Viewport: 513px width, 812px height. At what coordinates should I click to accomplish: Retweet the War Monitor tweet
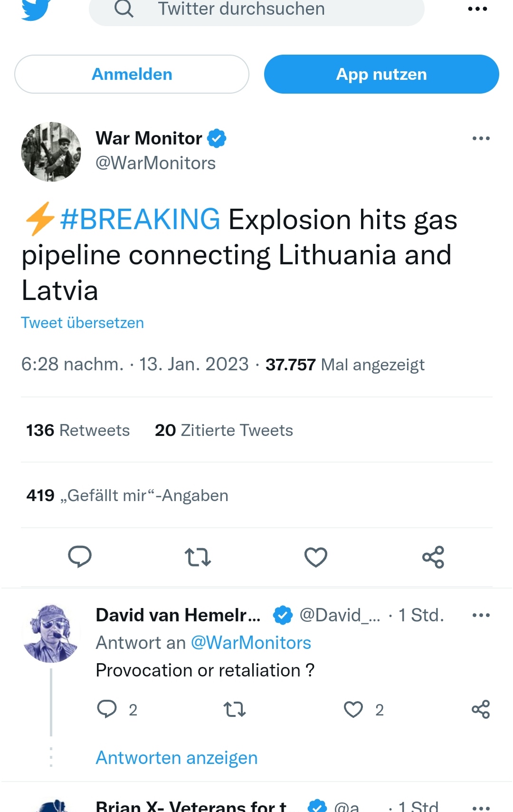[x=198, y=557]
